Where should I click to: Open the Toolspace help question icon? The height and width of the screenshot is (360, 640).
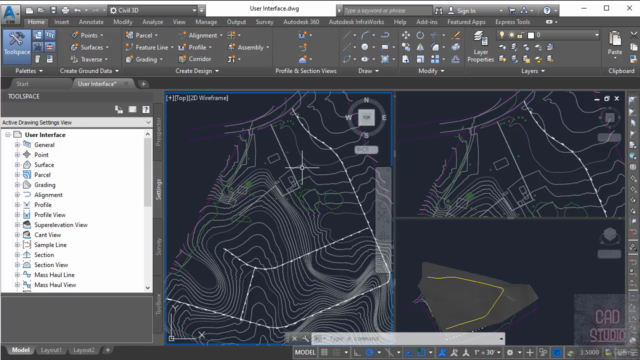146,109
